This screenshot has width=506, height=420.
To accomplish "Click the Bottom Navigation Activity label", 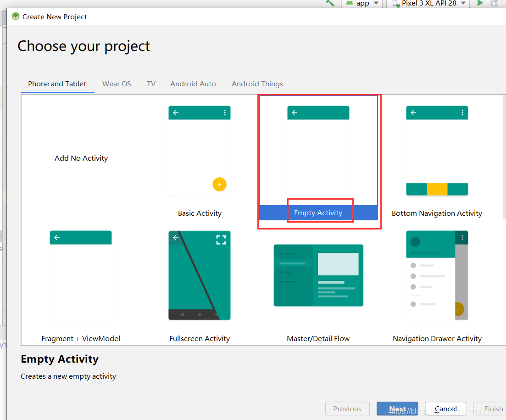I will 437,213.
